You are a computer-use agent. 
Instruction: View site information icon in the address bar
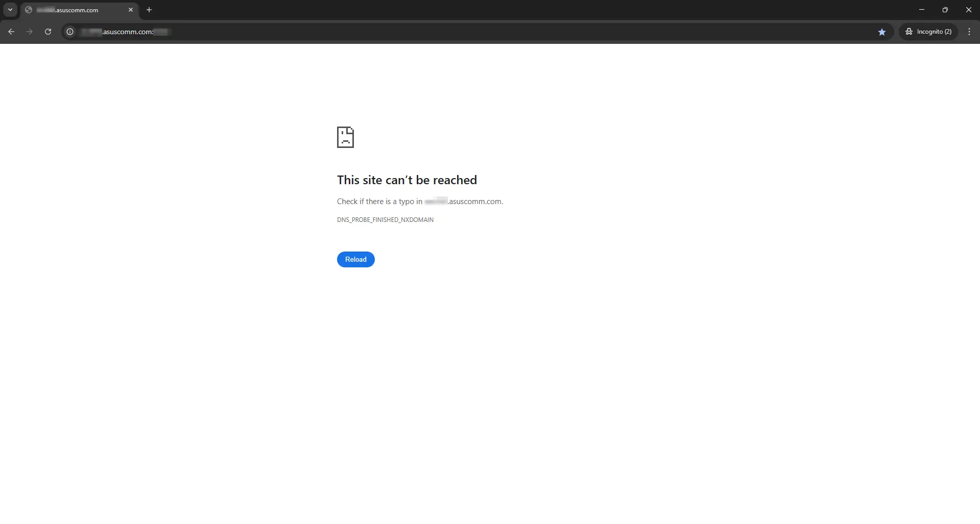pyautogui.click(x=70, y=32)
